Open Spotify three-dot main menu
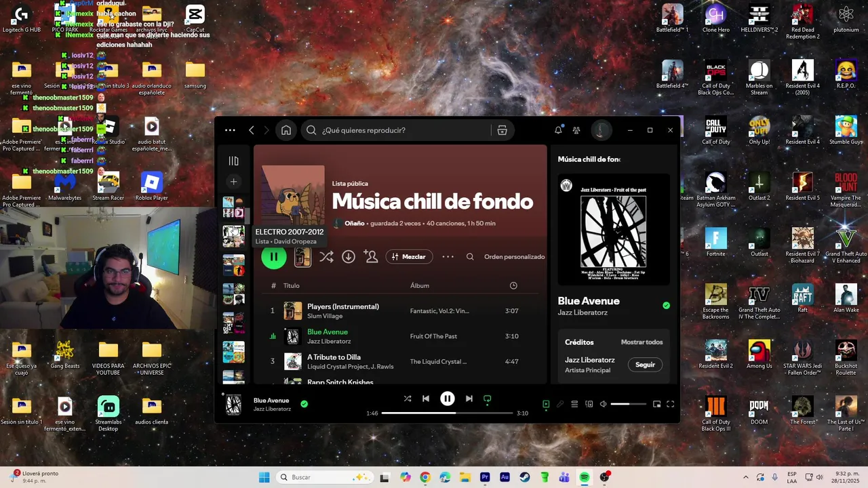Screen dimensions: 868x488 pyautogui.click(x=230, y=130)
